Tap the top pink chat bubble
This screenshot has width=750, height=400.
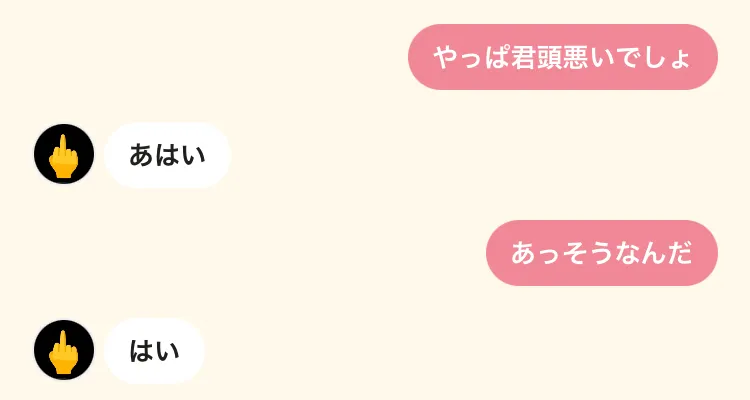click(563, 57)
